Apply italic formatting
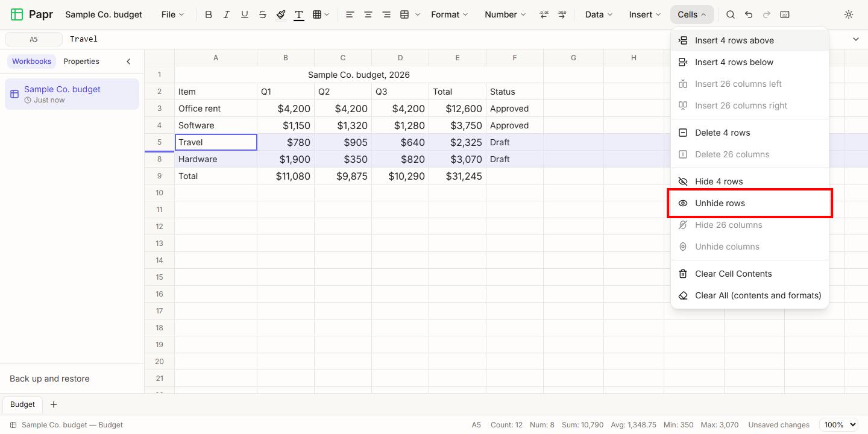Viewport: 868px width, 434px height. 227,14
